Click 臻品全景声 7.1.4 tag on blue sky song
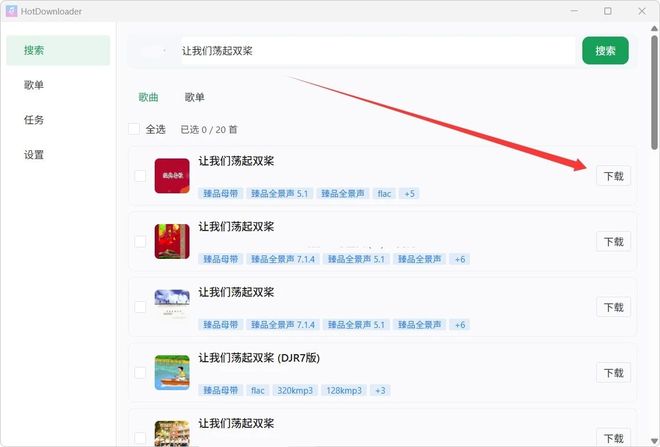The height and width of the screenshot is (447, 660). click(283, 325)
